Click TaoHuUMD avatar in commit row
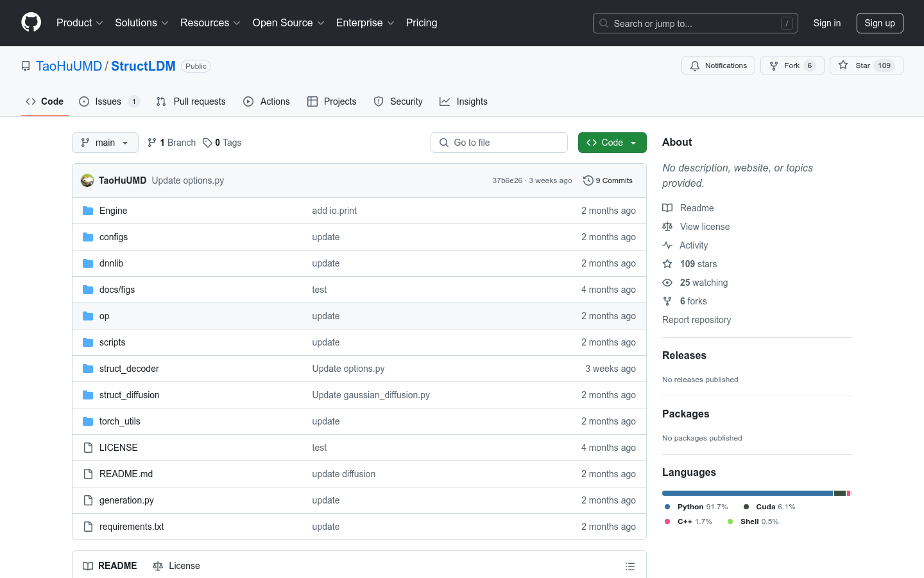Screen dimensions: 924x578 click(x=87, y=180)
